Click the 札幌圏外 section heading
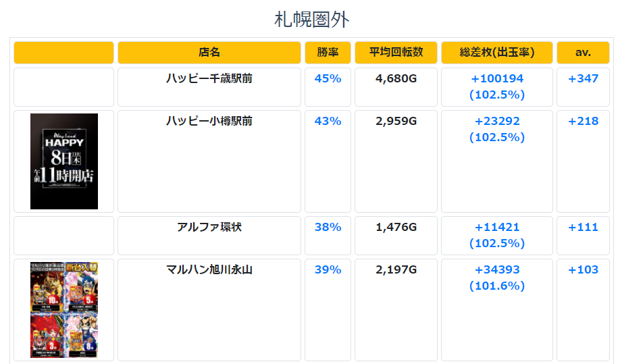 [x=311, y=20]
